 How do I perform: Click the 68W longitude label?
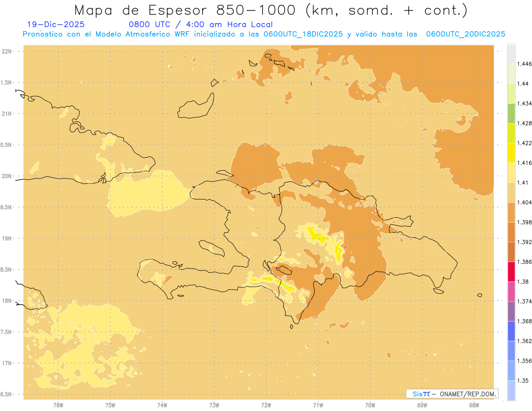pyautogui.click(x=474, y=405)
